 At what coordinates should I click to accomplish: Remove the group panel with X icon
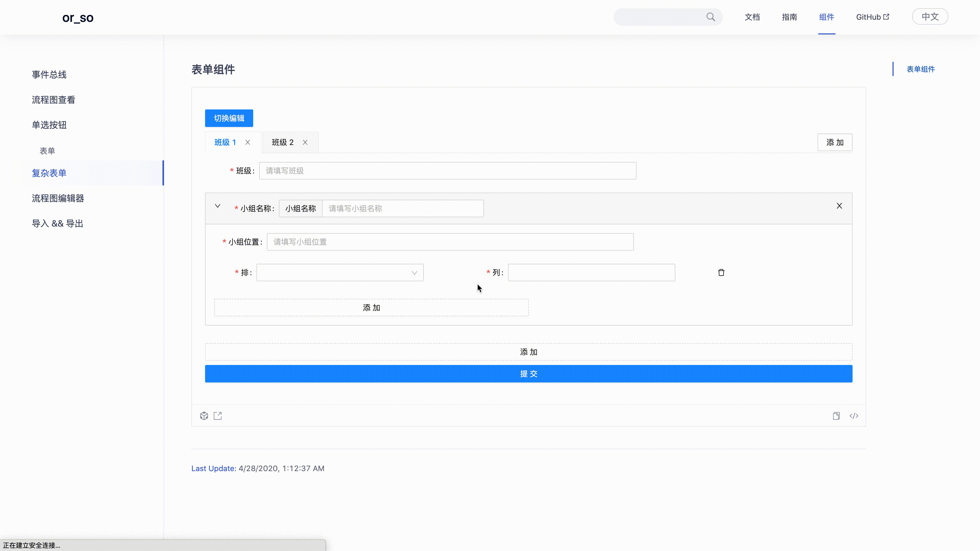point(839,206)
